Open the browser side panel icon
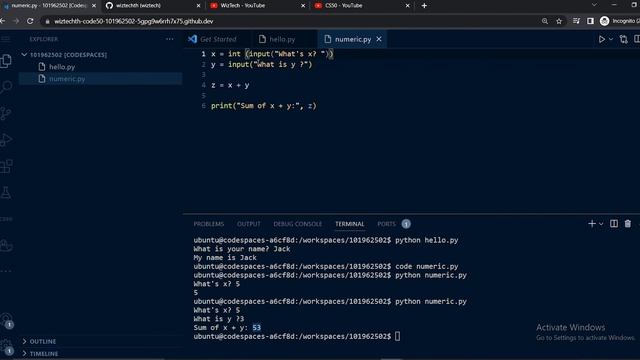Viewport: 640px width, 360px height. [x=590, y=21]
